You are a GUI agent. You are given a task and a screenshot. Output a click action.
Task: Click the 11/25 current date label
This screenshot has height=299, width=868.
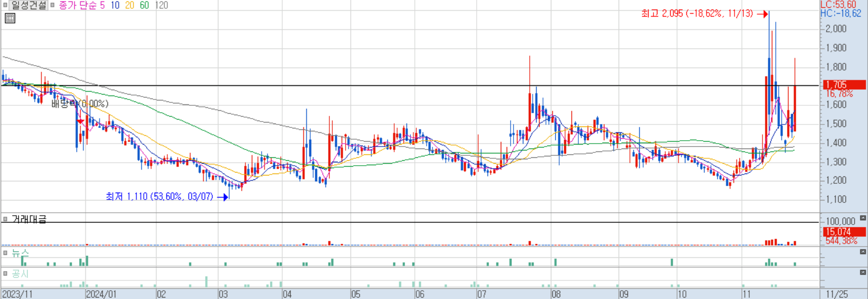837,294
